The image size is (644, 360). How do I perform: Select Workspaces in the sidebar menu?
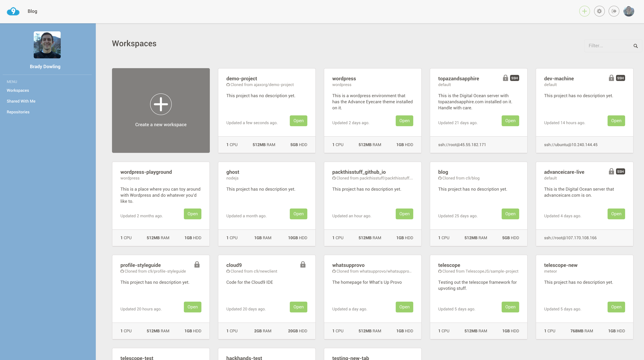(x=18, y=90)
